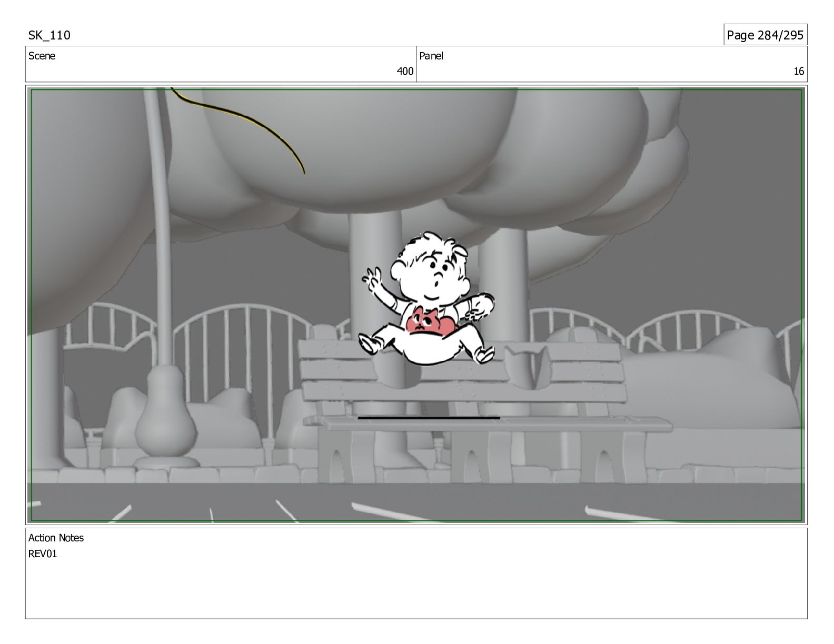This screenshot has height=644, width=834.
Task: Click the scene number 400
Action: (x=404, y=72)
